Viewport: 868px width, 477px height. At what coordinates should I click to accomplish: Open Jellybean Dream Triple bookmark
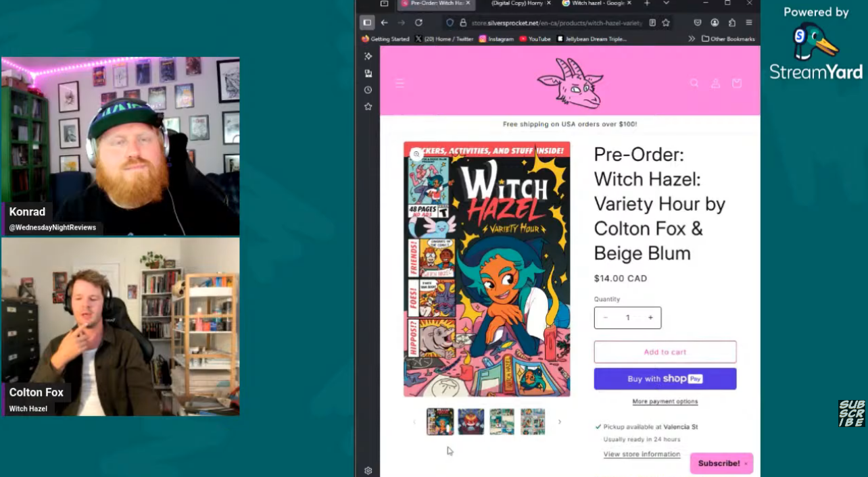pyautogui.click(x=592, y=39)
